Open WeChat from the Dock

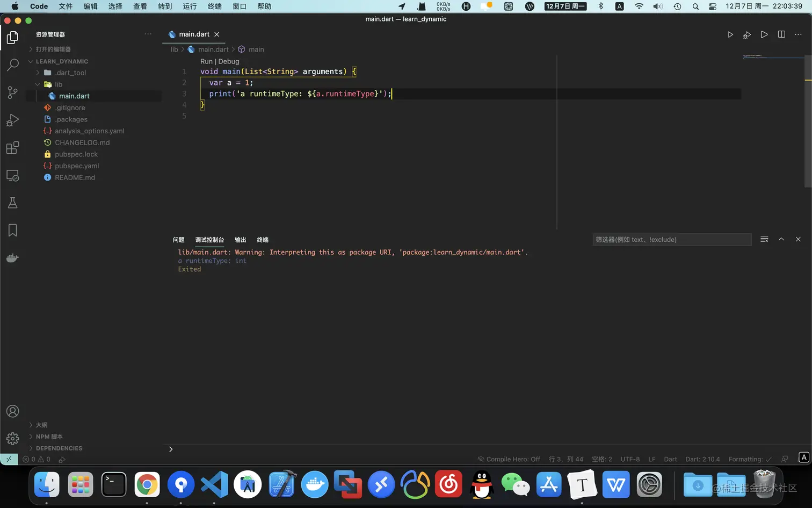(516, 484)
